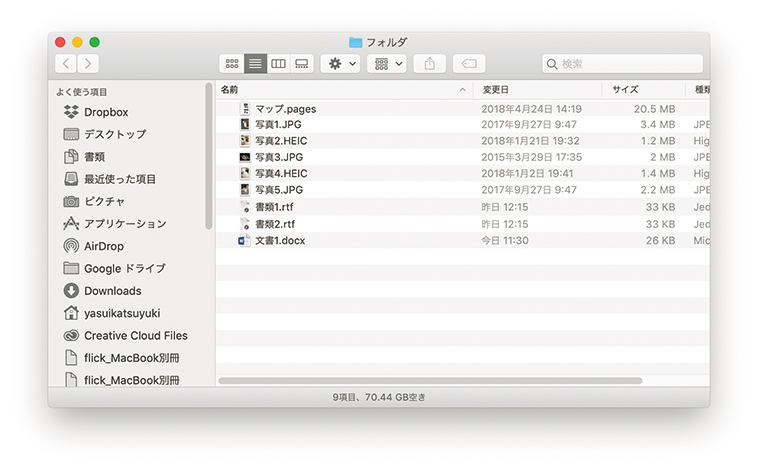The width and height of the screenshot is (758, 471).
Task: Switch to column view mode
Action: click(278, 64)
